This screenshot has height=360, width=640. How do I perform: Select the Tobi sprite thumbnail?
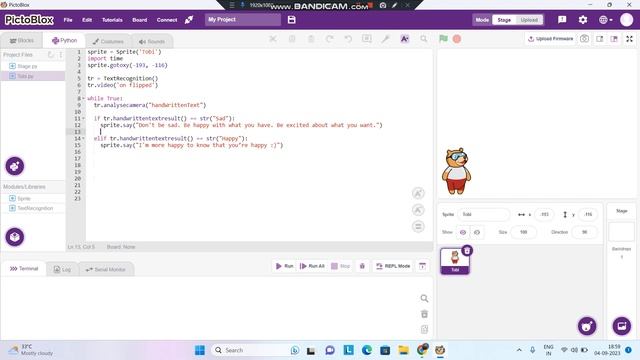pos(455,260)
